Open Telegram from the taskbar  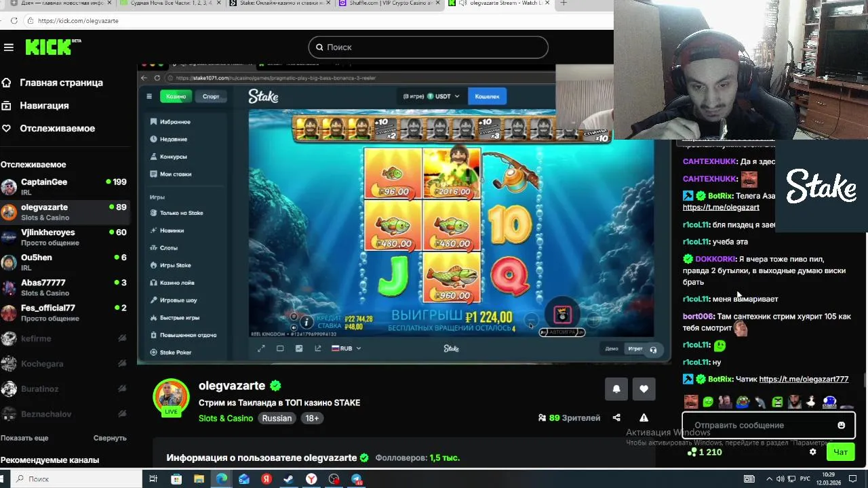point(356,479)
